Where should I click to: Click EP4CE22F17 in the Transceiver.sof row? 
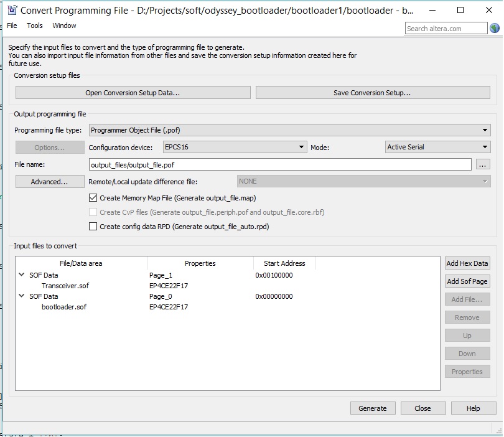tap(169, 286)
